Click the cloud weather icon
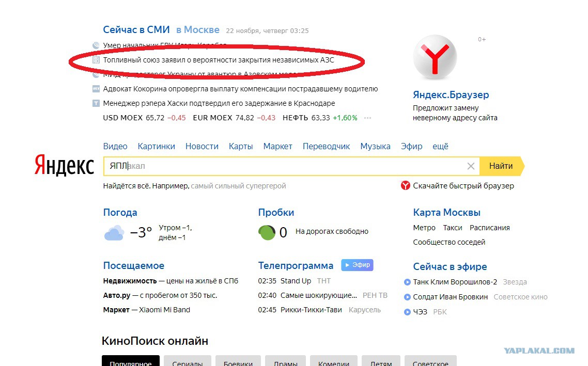Viewport: 588px width, 366px height. click(x=114, y=233)
